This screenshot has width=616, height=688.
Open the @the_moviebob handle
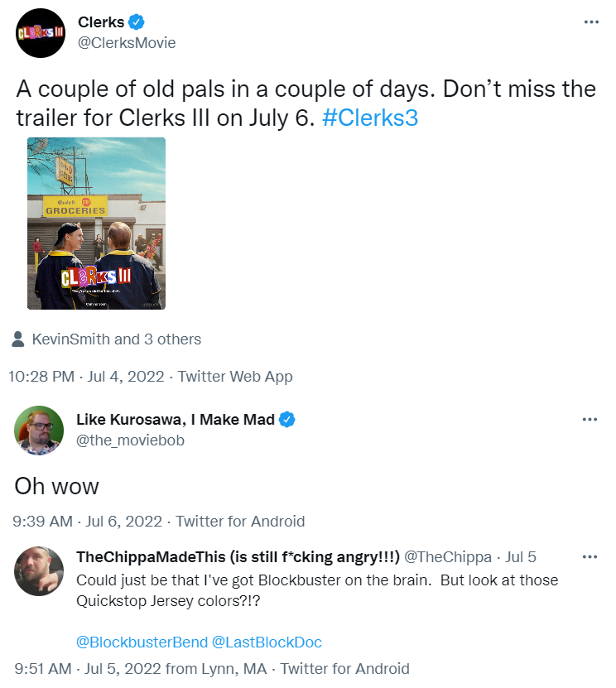pos(130,440)
